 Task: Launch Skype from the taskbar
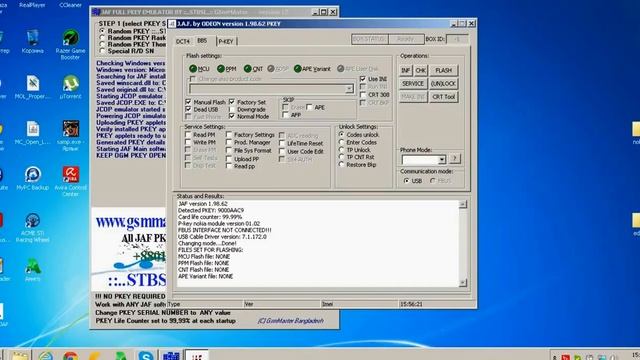145,355
